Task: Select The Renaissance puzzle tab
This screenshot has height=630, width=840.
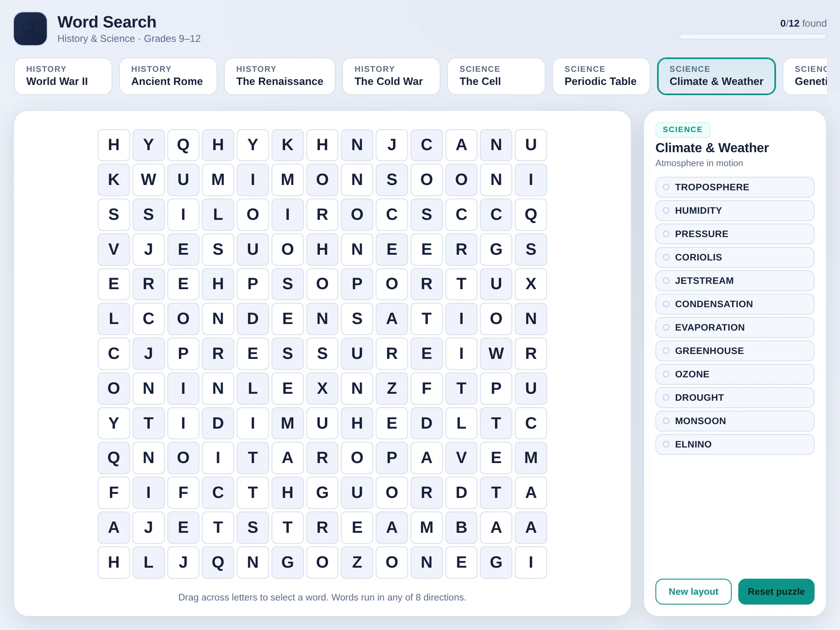Action: tap(280, 76)
